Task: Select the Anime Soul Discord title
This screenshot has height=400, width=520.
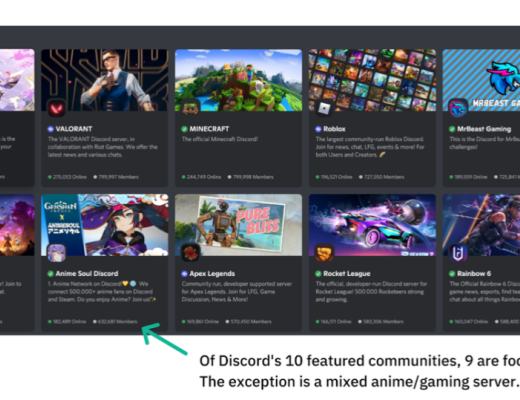Action: tap(87, 274)
